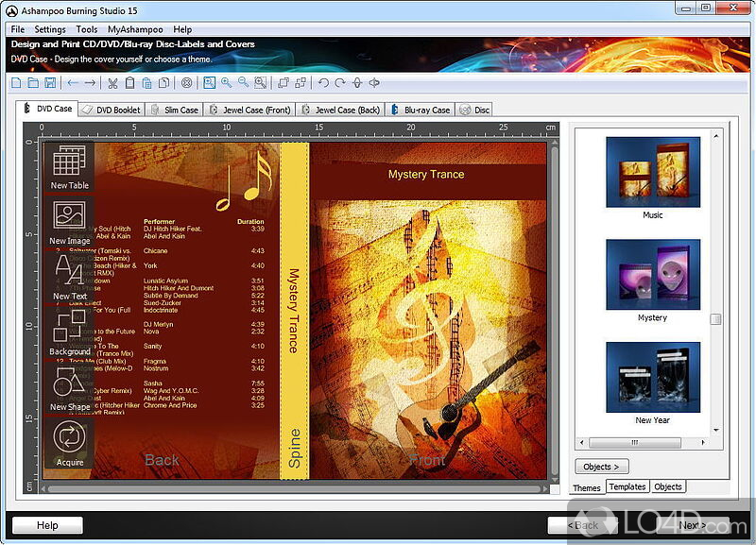Select the New Image tool
The height and width of the screenshot is (545, 756).
[69, 220]
